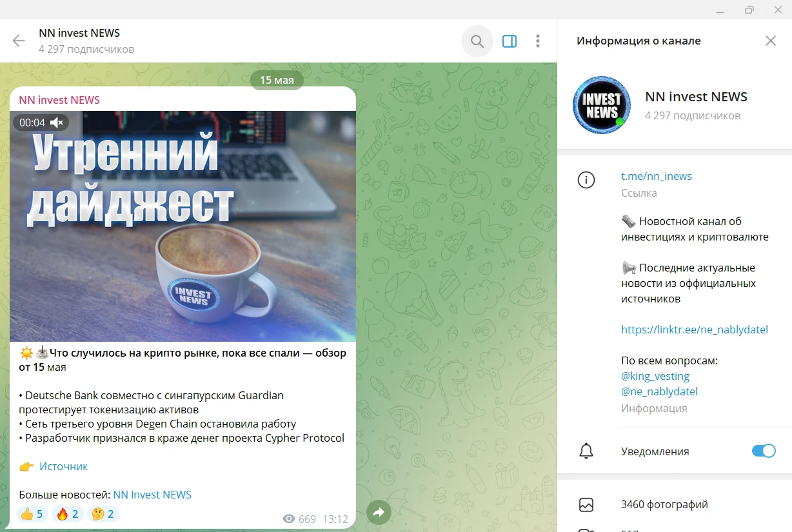The height and width of the screenshot is (532, 792).
Task: Click the Degen Chain news line
Action: [157, 424]
